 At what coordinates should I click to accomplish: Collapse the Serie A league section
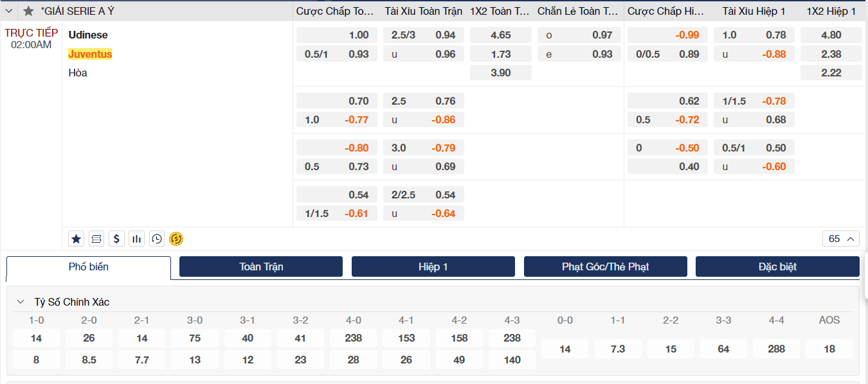[9, 11]
